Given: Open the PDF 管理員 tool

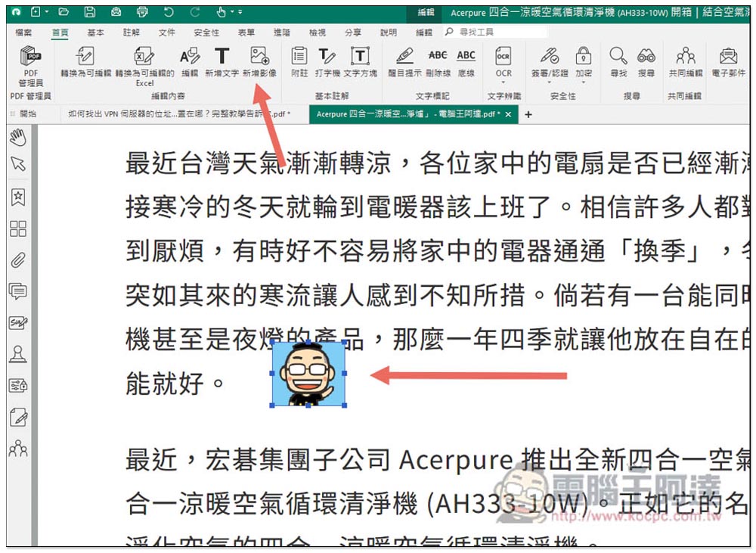Looking at the screenshot, I should (31, 66).
